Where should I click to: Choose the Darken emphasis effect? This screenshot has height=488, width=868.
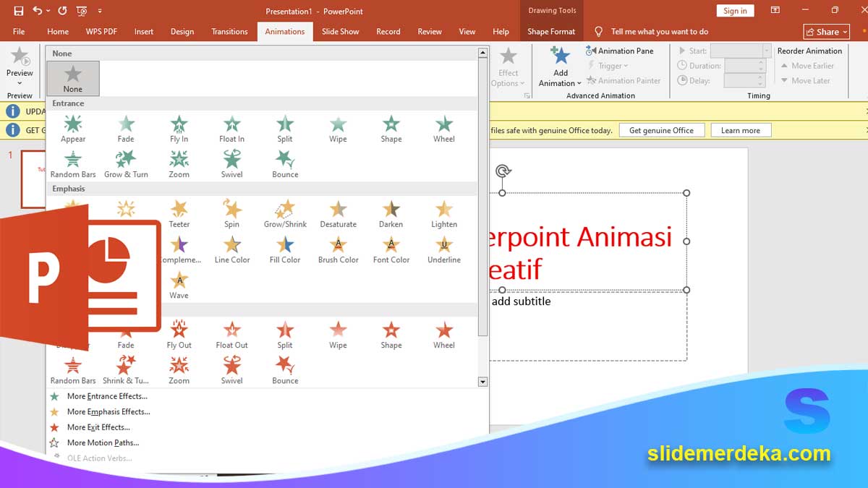pos(391,214)
